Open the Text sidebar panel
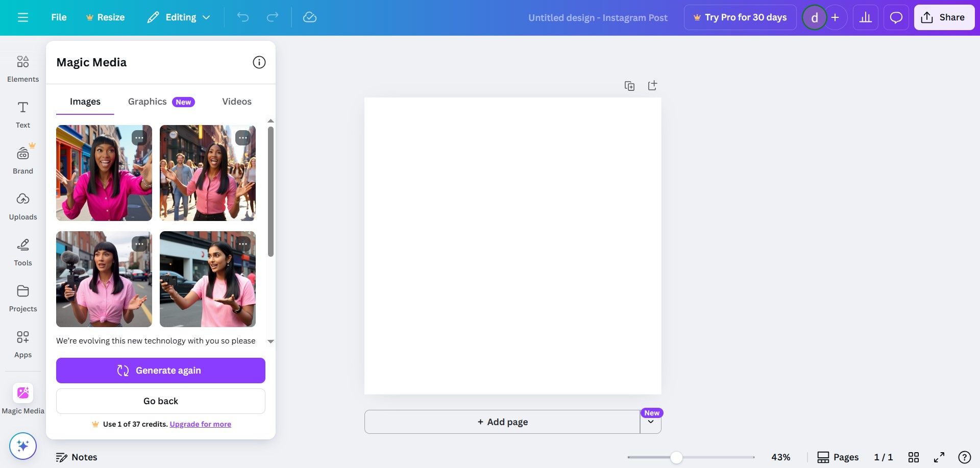The width and height of the screenshot is (980, 468). tap(23, 115)
